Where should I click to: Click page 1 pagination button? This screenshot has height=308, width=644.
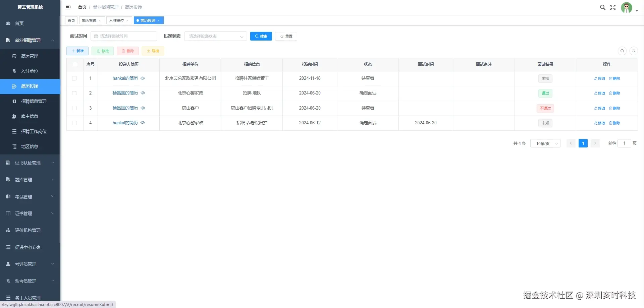click(583, 143)
